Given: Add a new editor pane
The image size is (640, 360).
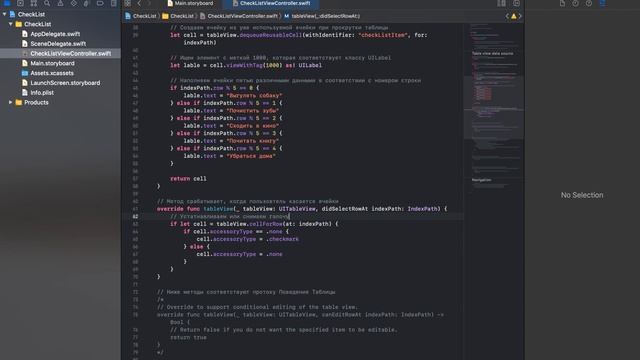Looking at the screenshot, I should click(516, 3).
